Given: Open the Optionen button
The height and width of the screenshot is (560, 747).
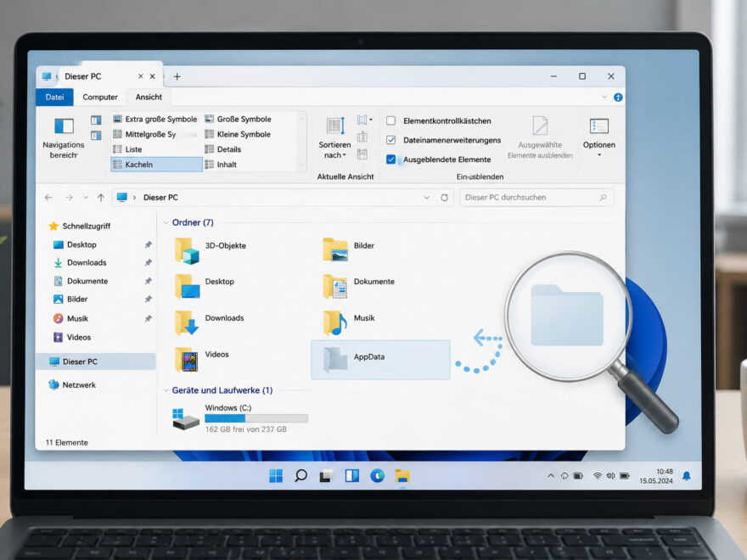Looking at the screenshot, I should pyautogui.click(x=598, y=137).
